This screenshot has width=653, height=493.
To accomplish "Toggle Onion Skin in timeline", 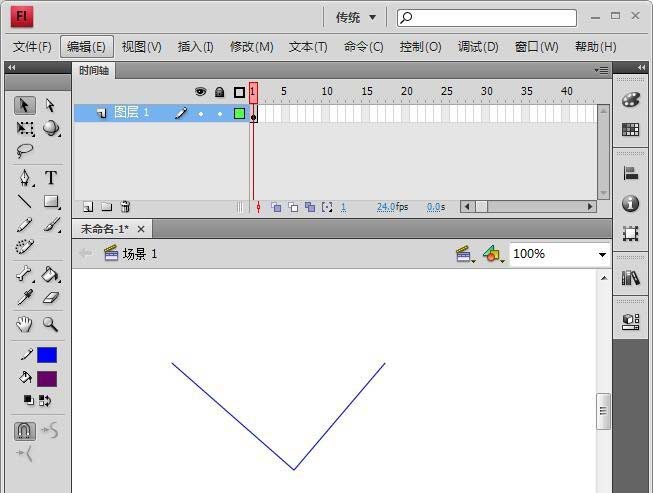I will coord(276,207).
